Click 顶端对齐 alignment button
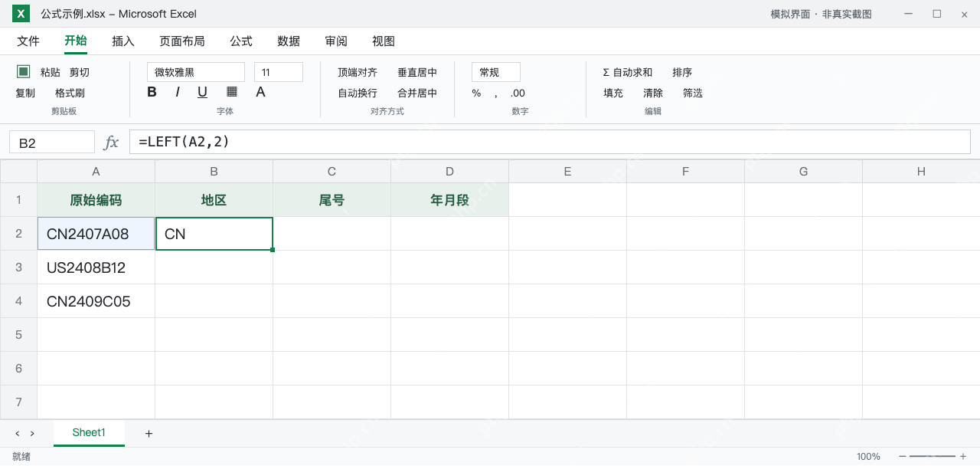This screenshot has height=466, width=980. [358, 72]
